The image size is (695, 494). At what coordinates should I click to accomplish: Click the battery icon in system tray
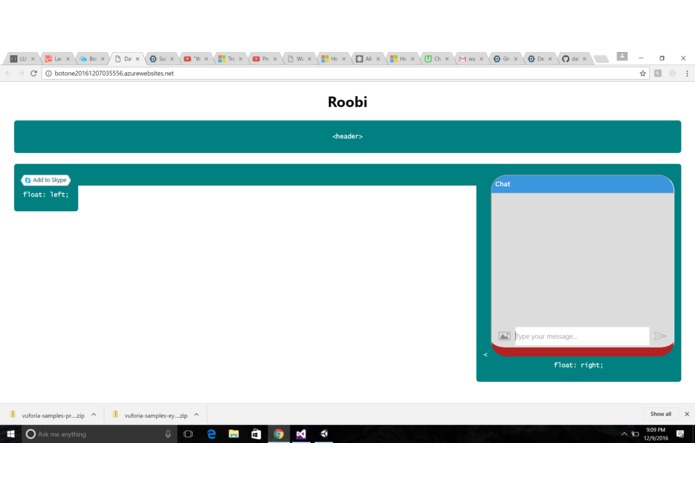[635, 434]
